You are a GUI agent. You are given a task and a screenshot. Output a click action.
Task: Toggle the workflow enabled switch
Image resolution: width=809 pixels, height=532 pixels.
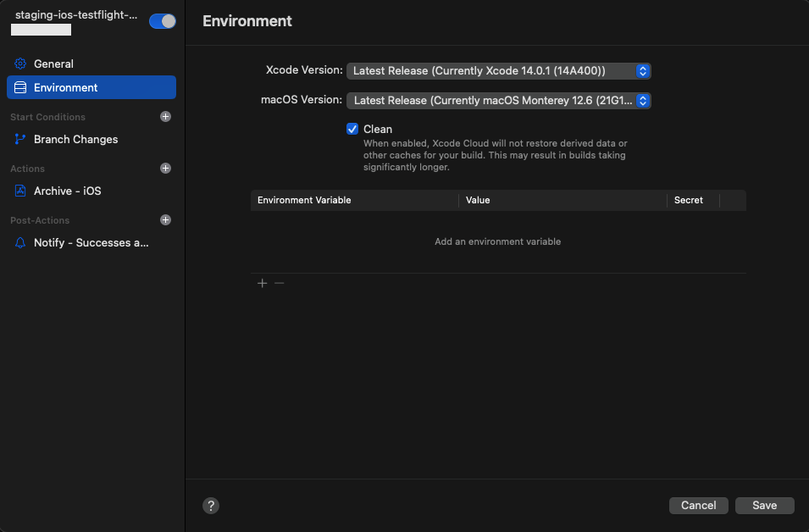[162, 21]
